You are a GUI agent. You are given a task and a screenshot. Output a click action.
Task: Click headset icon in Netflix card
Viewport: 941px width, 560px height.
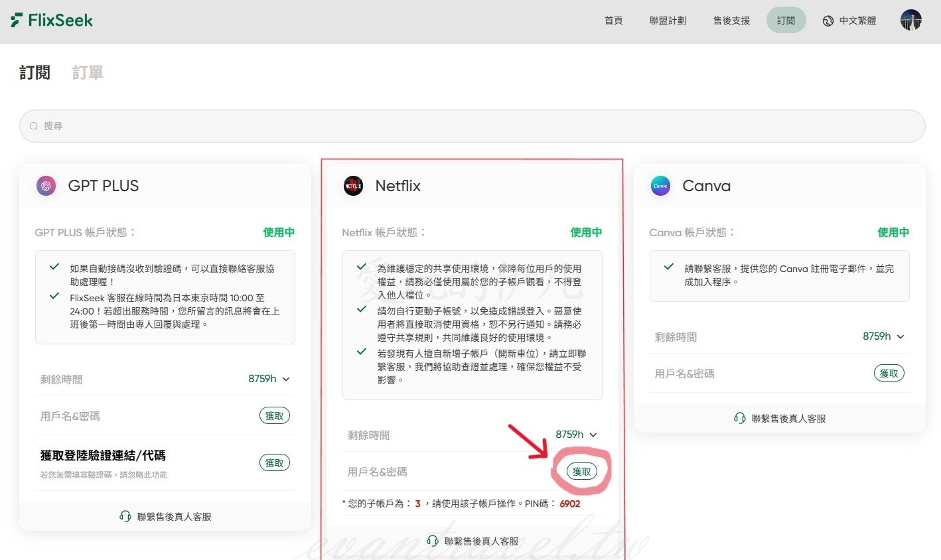(x=432, y=541)
